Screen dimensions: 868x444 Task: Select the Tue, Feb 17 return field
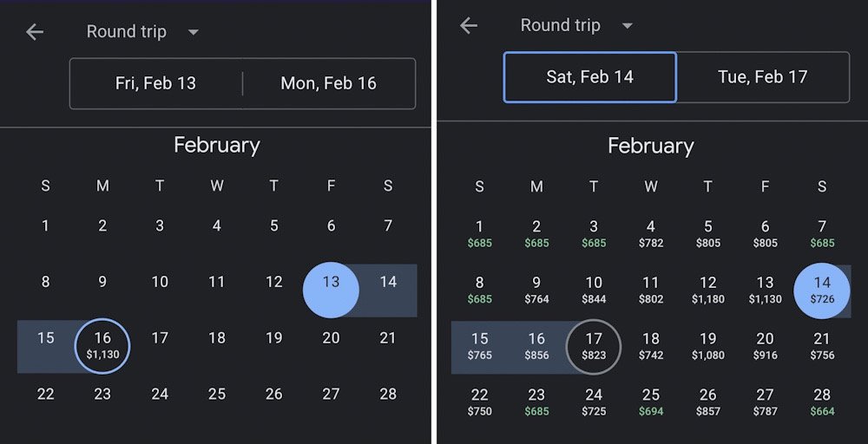(x=763, y=77)
